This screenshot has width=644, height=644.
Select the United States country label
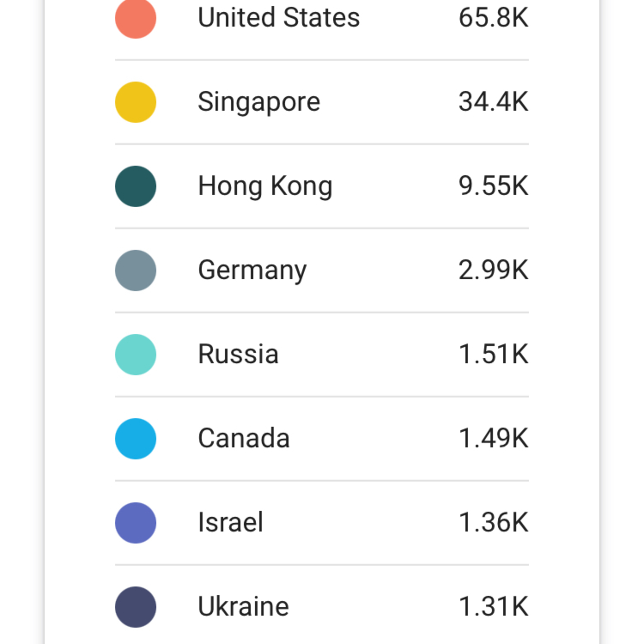279,17
